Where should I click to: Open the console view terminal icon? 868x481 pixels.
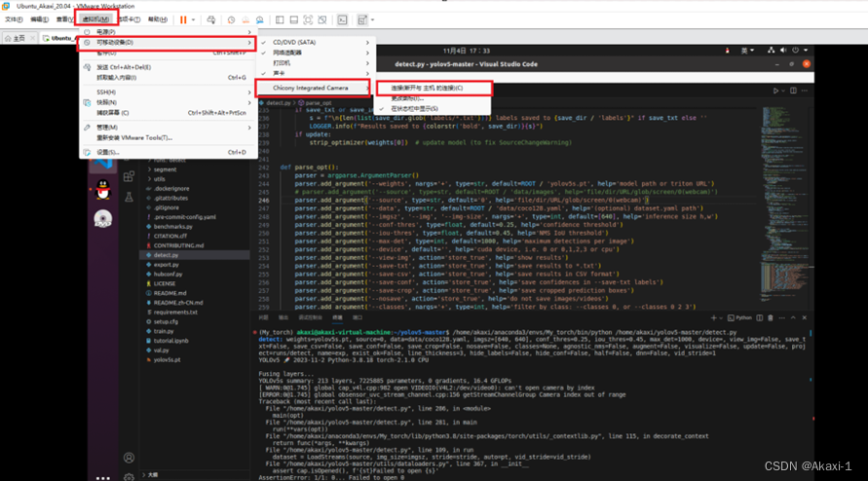click(x=343, y=19)
